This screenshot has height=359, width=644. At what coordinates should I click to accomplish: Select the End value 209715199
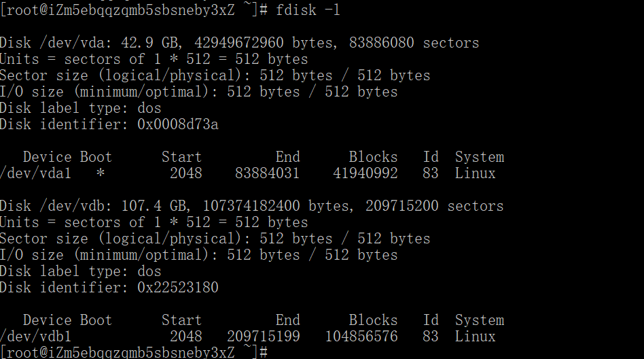(x=263, y=337)
